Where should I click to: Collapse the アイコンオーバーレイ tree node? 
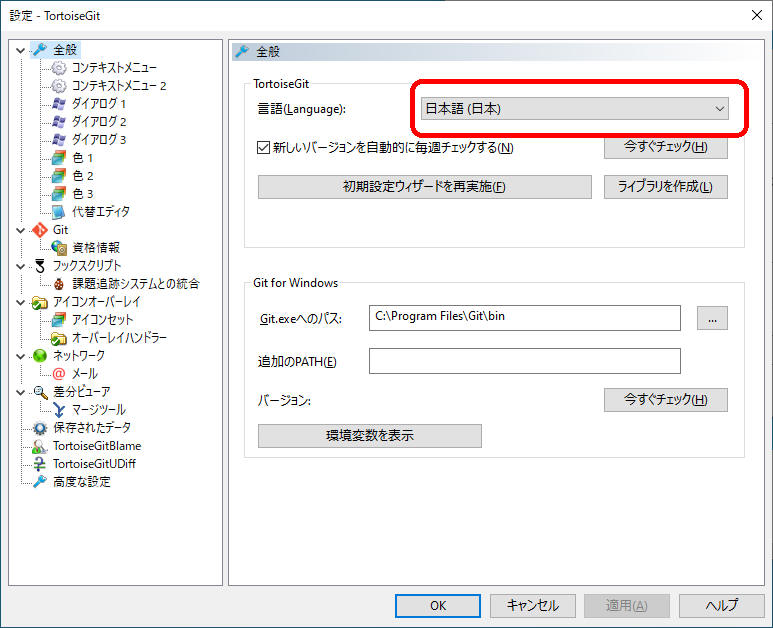tap(20, 302)
